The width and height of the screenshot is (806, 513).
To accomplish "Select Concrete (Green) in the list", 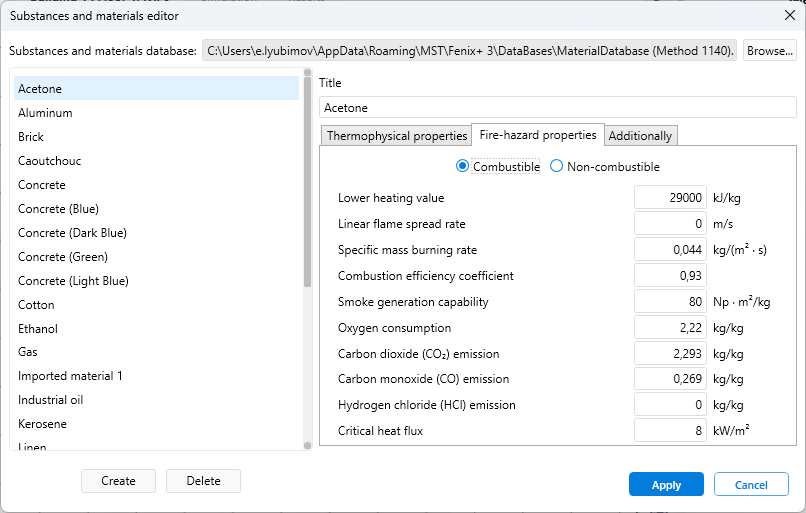I will click(x=156, y=256).
